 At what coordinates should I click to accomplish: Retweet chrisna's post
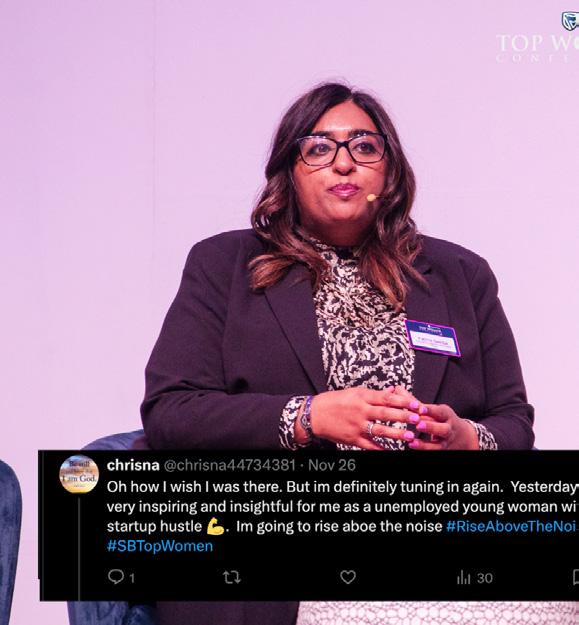pos(232,577)
